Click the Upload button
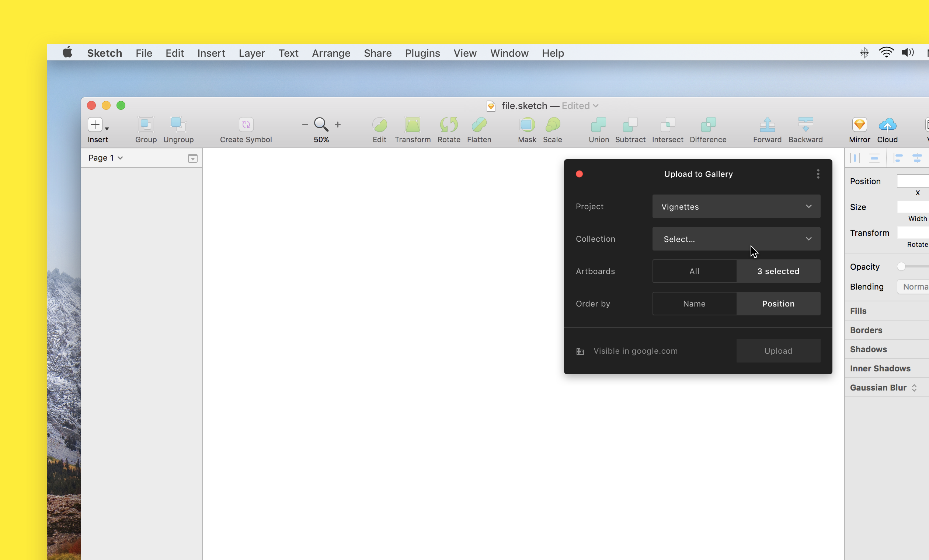The height and width of the screenshot is (560, 929). click(778, 350)
